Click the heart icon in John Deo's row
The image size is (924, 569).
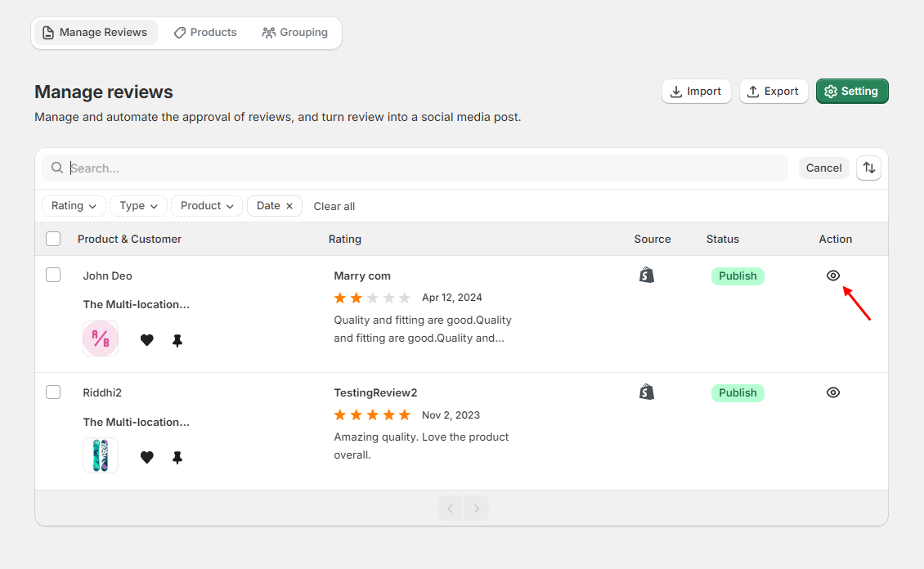pos(147,340)
